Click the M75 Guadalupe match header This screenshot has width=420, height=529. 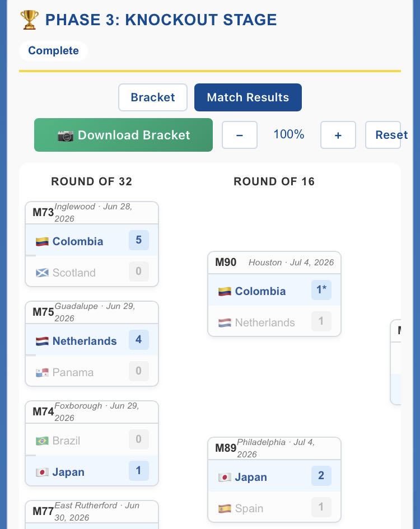(x=92, y=312)
